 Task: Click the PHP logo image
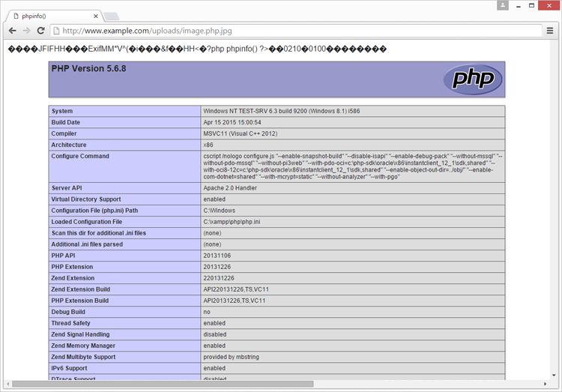click(x=472, y=79)
